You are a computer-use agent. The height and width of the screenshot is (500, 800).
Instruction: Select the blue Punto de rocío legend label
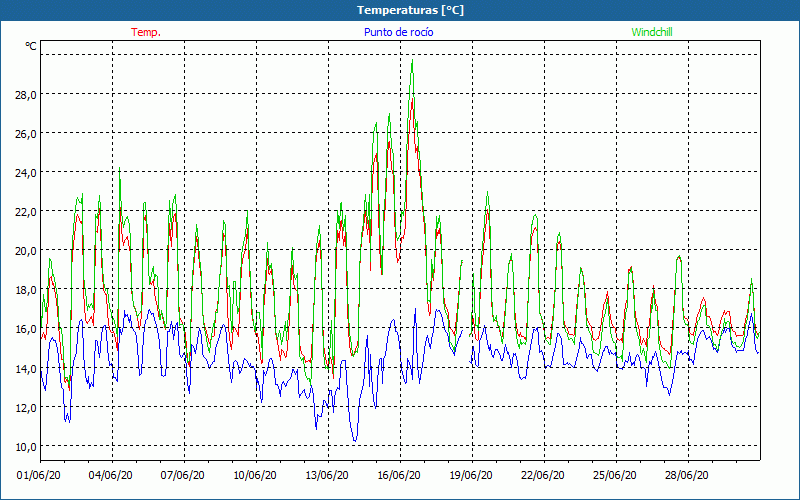pyautogui.click(x=399, y=32)
